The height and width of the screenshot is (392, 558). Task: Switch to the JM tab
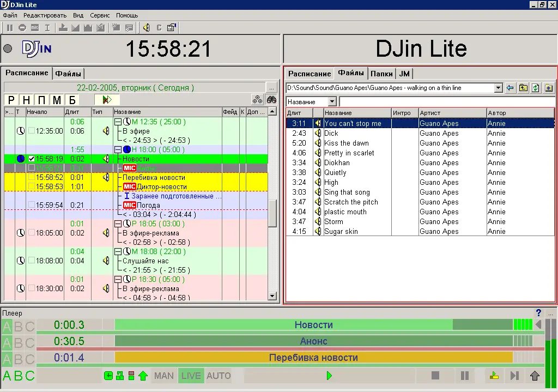pos(404,74)
